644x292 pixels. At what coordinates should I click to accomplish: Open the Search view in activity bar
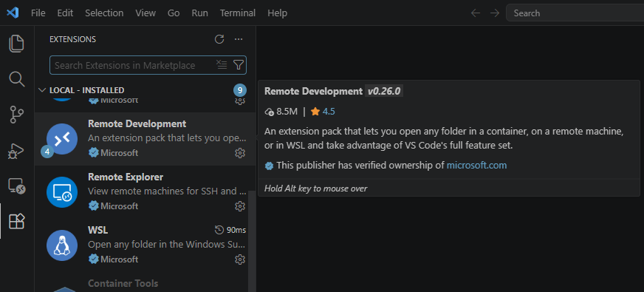point(17,79)
